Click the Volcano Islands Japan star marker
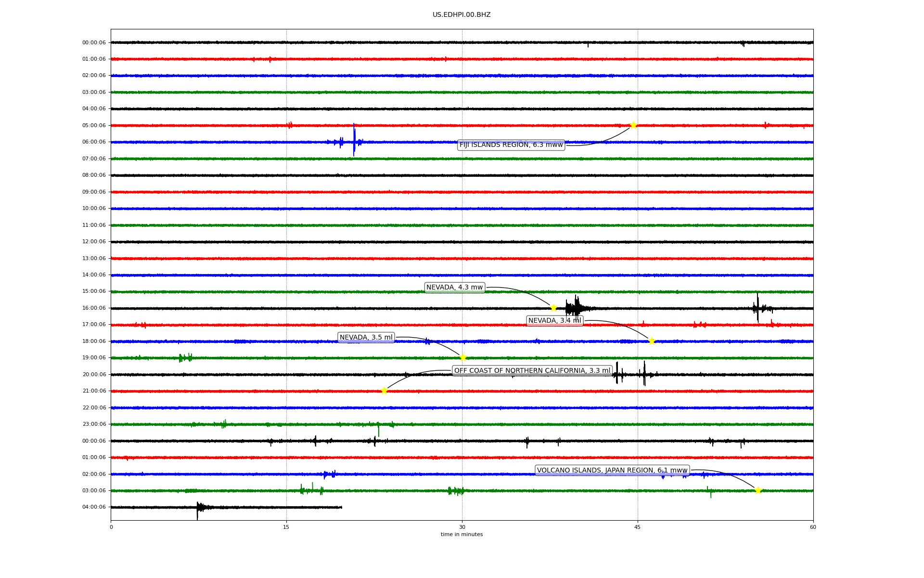 (758, 490)
